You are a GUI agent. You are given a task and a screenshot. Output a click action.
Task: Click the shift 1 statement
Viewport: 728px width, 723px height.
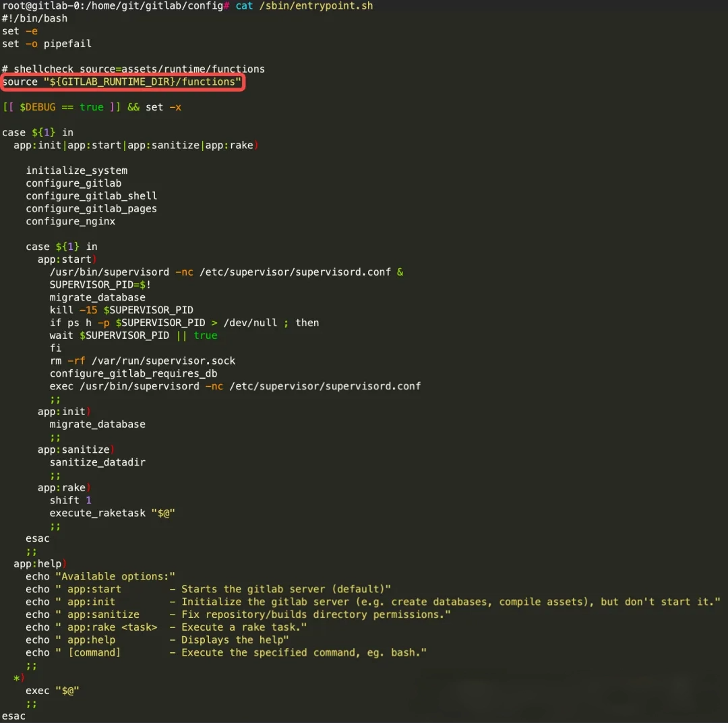point(70,501)
